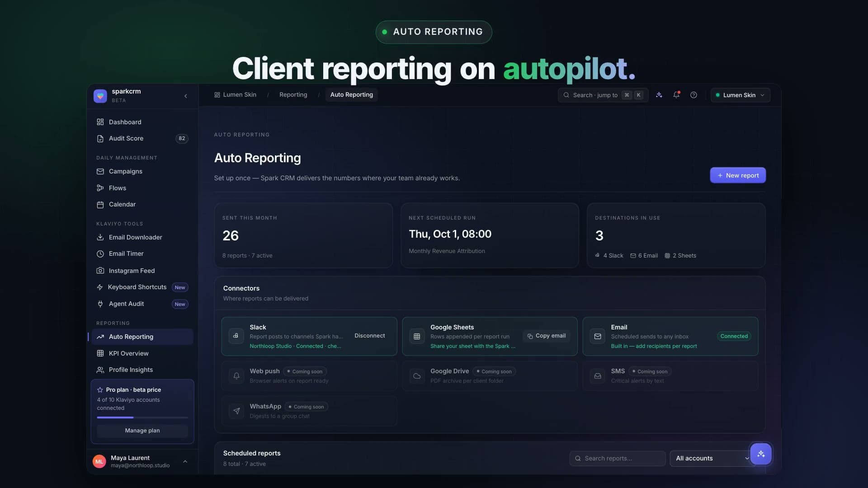Click the Web push bell icon
Screen dimensions: 868x488
[236, 375]
